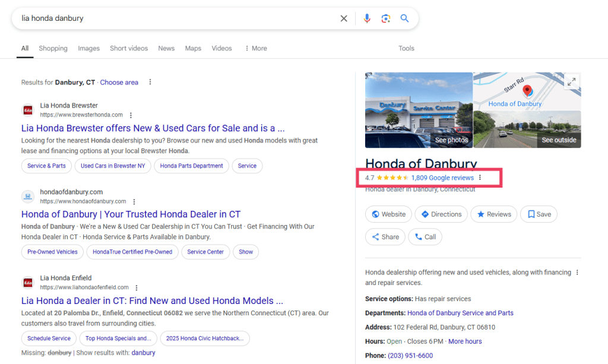Open Lia Honda a Dealer in CT result
608x364 pixels.
click(152, 300)
